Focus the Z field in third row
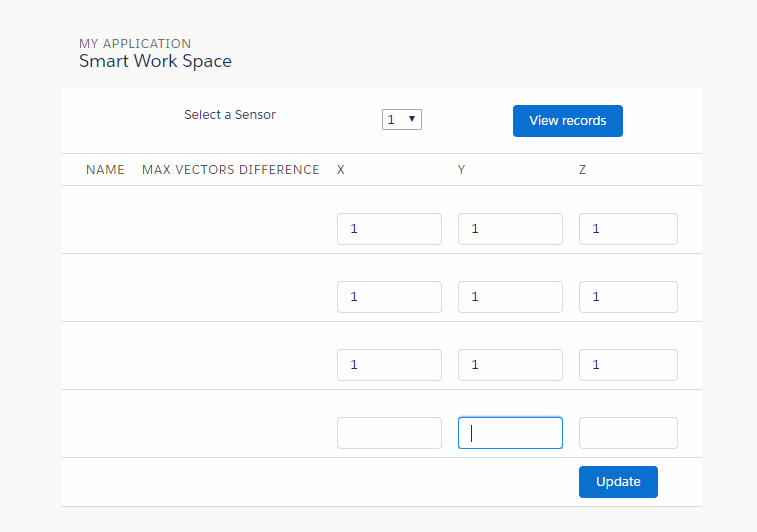This screenshot has width=757, height=532. tap(628, 365)
